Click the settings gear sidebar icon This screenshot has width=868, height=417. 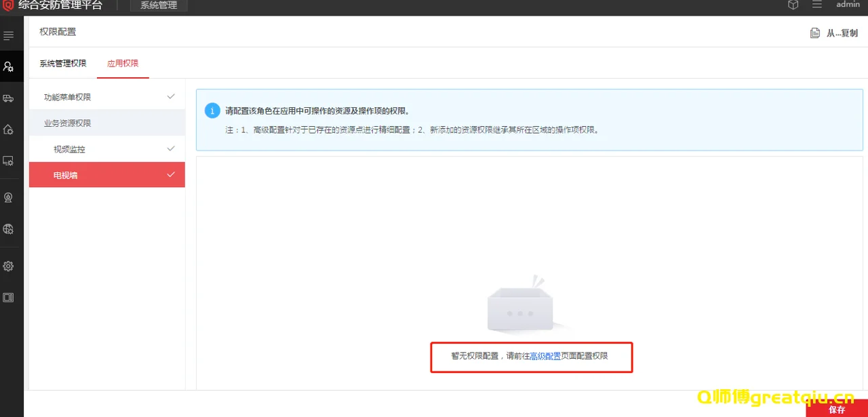(9, 266)
